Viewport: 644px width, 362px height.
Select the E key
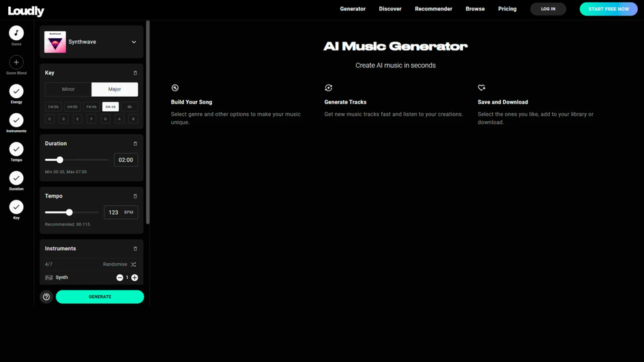[x=78, y=119]
